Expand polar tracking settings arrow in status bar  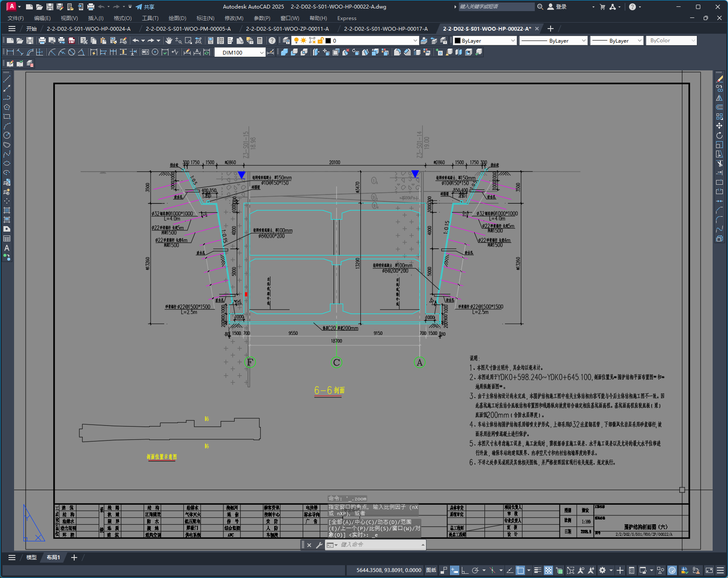pyautogui.click(x=484, y=570)
